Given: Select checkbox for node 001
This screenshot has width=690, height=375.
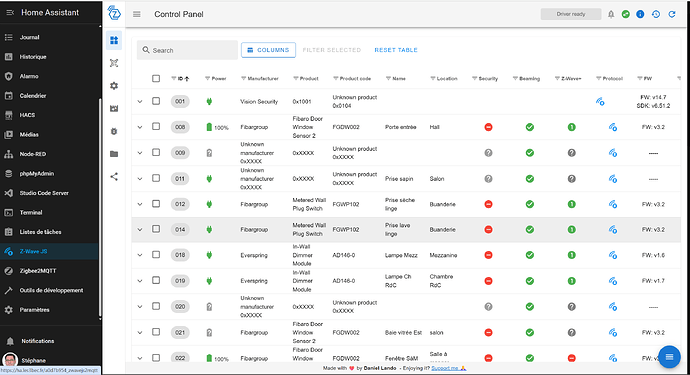Looking at the screenshot, I should pyautogui.click(x=156, y=101).
